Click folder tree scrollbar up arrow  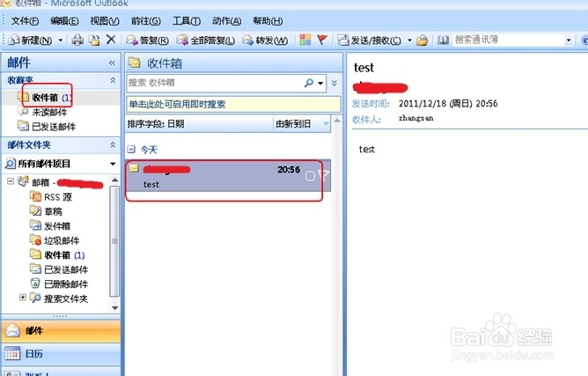tap(115, 181)
